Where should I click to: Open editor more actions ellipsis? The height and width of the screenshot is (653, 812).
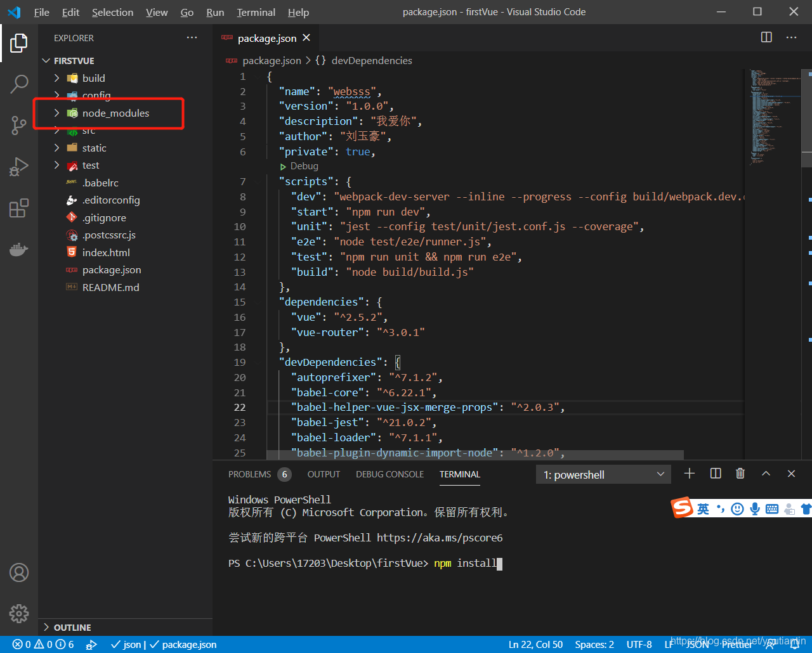point(792,37)
